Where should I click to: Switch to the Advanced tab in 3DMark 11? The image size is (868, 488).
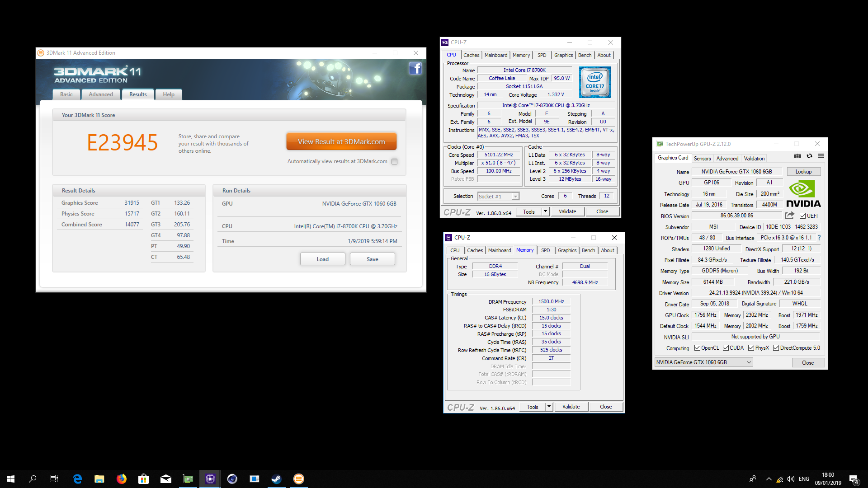point(101,94)
